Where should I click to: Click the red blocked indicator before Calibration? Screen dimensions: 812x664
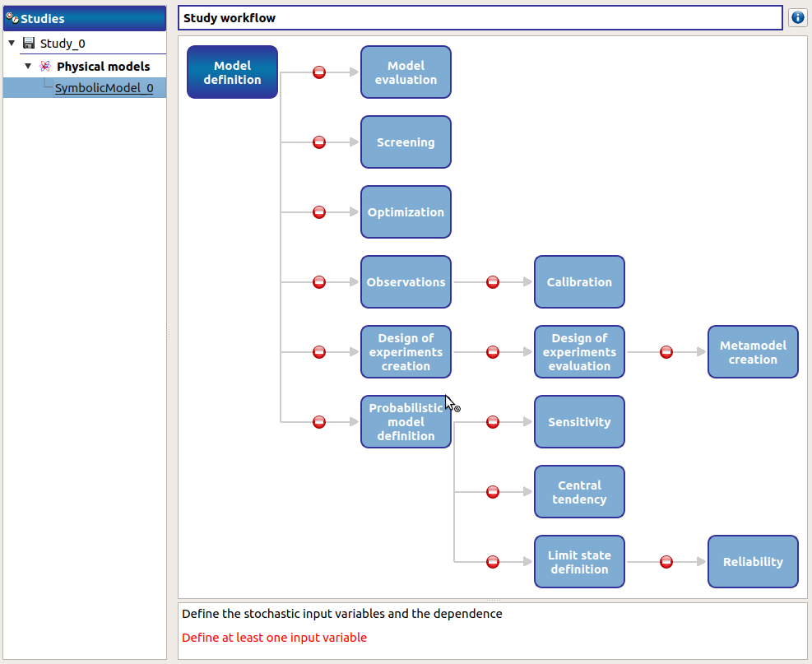point(492,281)
